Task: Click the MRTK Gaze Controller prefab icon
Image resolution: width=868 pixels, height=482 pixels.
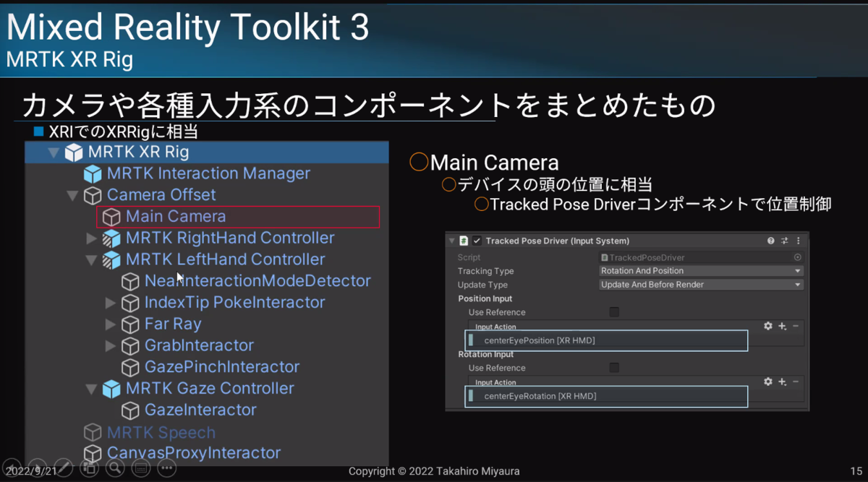Action: (111, 389)
